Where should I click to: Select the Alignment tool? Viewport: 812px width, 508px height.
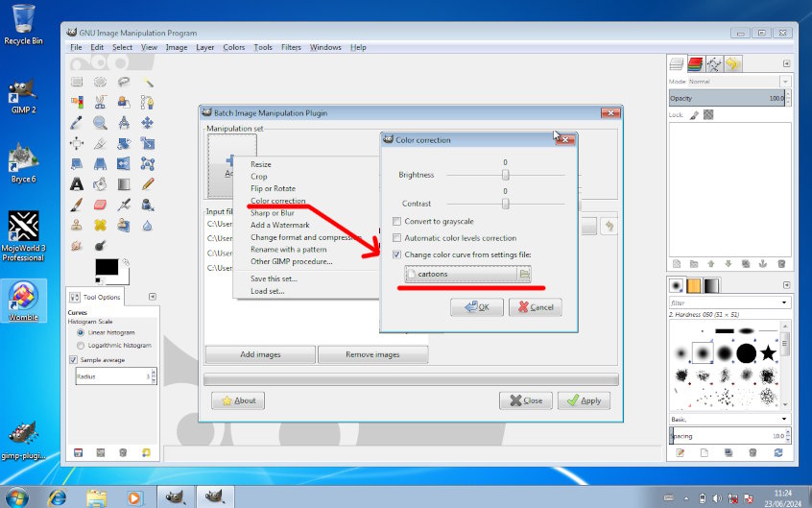[77, 144]
